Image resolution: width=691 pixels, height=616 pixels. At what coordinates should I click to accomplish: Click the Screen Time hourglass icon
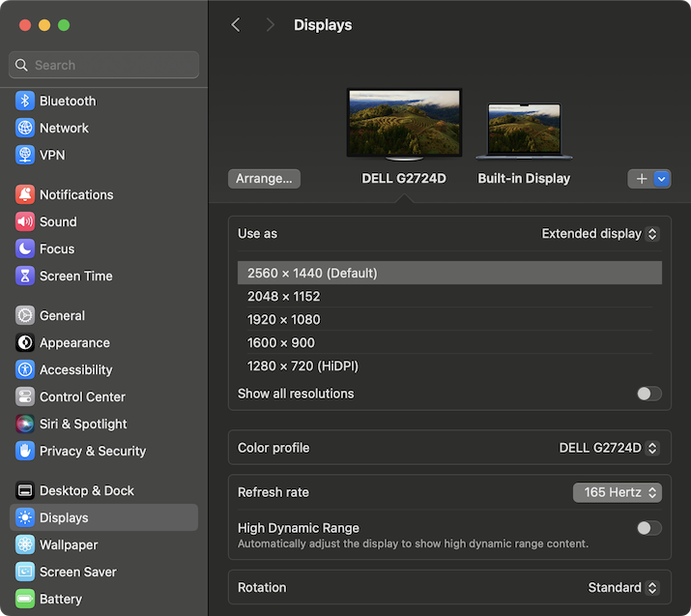click(x=25, y=277)
